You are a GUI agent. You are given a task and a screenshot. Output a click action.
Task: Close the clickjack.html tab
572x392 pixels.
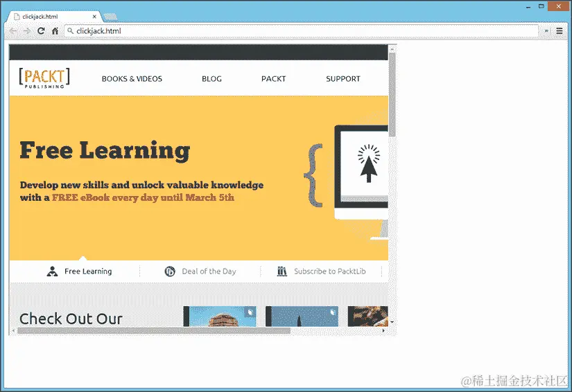(x=94, y=17)
